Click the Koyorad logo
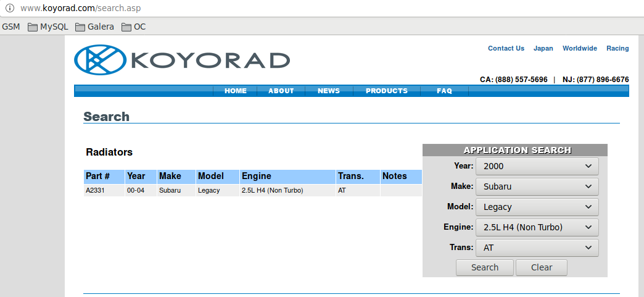The height and width of the screenshot is (297, 644). point(182,60)
